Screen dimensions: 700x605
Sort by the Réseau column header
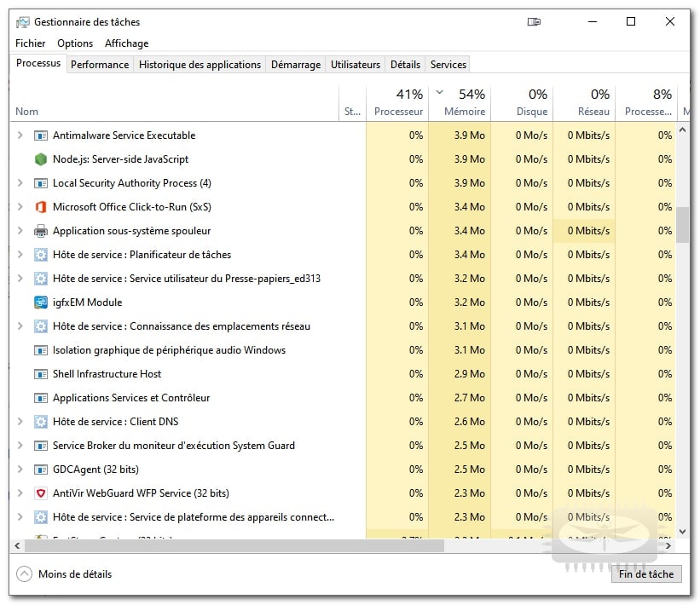coord(584,103)
